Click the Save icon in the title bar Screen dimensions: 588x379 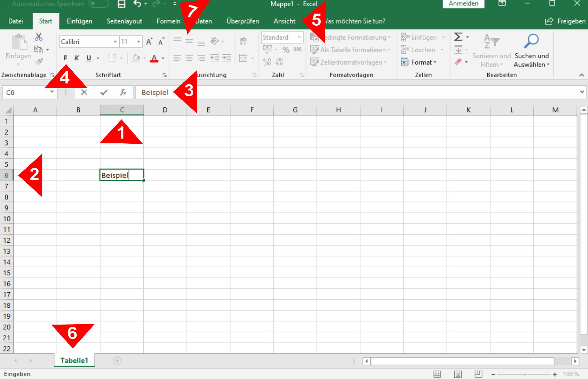(121, 4)
